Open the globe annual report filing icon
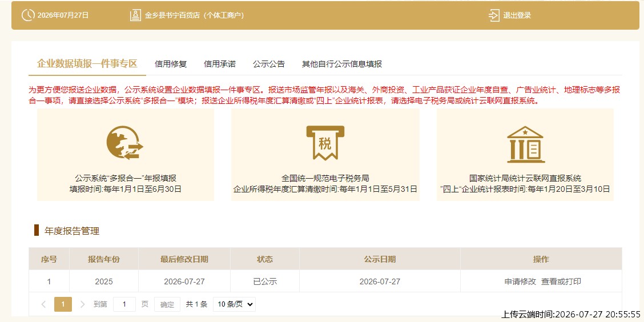The image size is (644, 322). tap(124, 143)
